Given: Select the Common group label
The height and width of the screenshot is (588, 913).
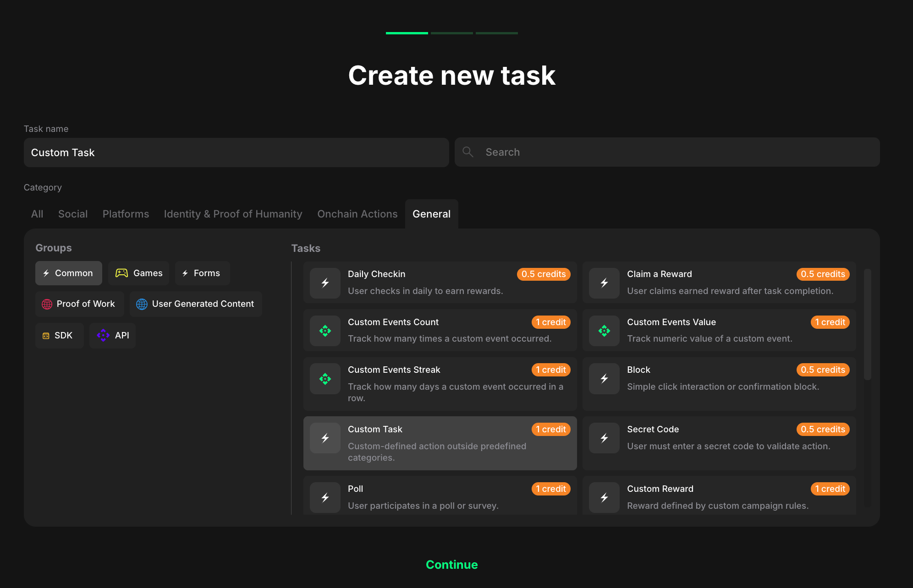Looking at the screenshot, I should tap(74, 273).
